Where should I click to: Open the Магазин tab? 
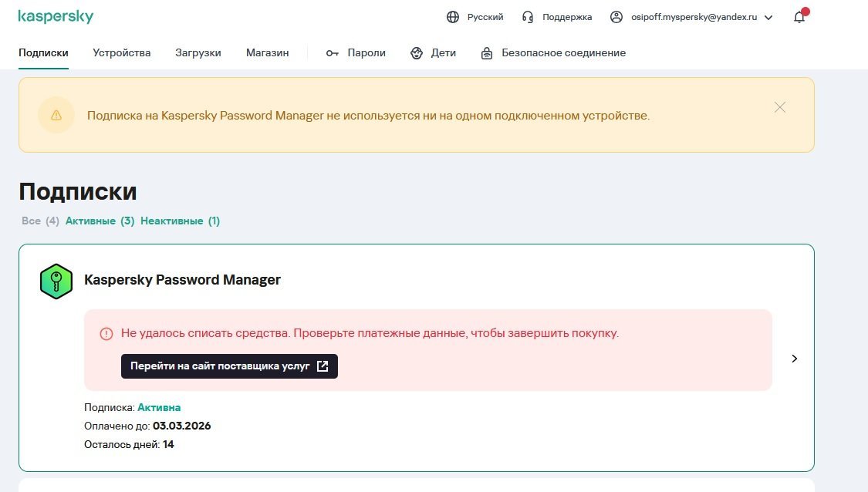pyautogui.click(x=268, y=53)
